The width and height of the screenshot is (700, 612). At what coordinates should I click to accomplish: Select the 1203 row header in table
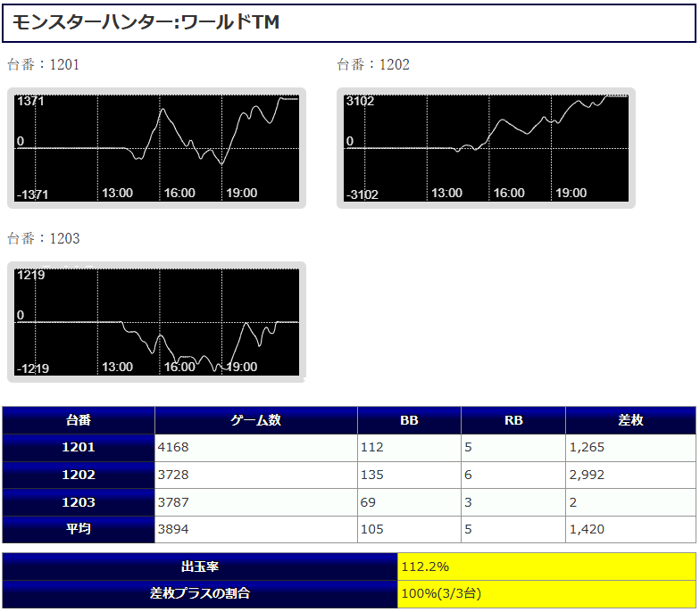click(x=79, y=502)
